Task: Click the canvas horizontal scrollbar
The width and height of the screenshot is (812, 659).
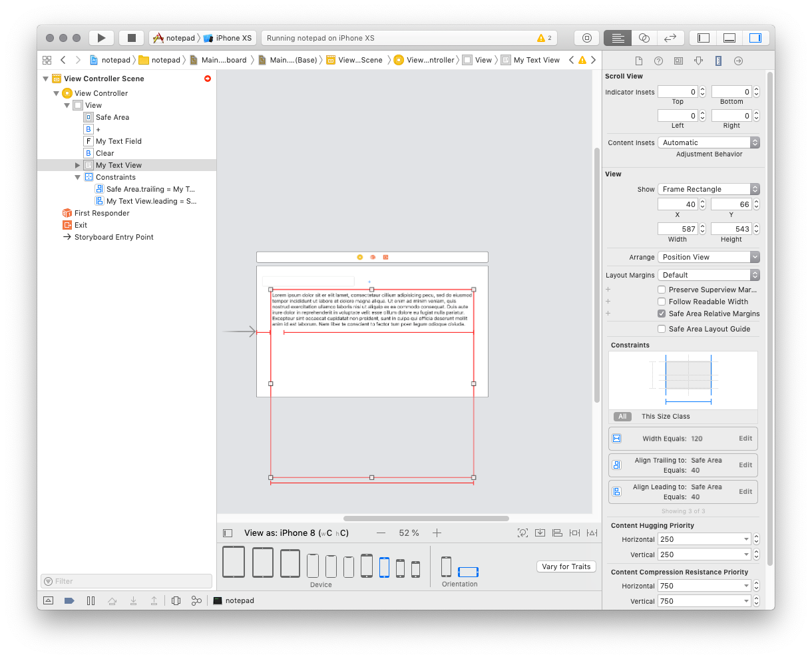Action: click(426, 519)
